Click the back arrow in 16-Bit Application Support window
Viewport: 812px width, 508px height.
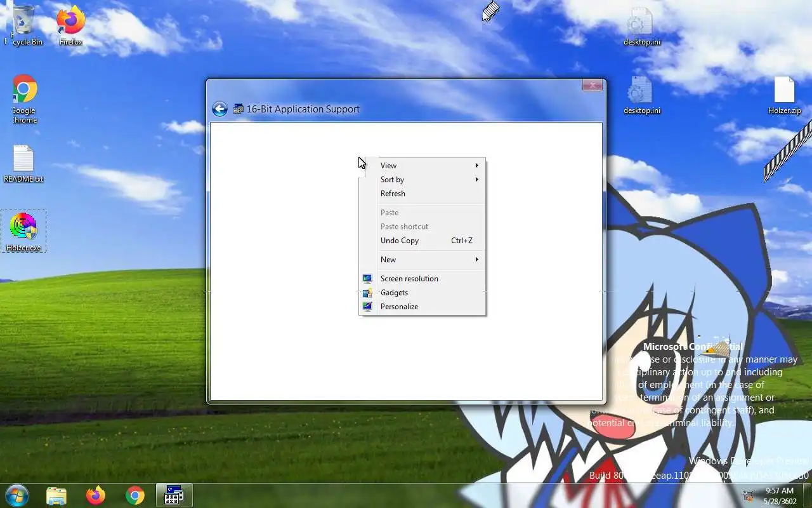(219, 109)
